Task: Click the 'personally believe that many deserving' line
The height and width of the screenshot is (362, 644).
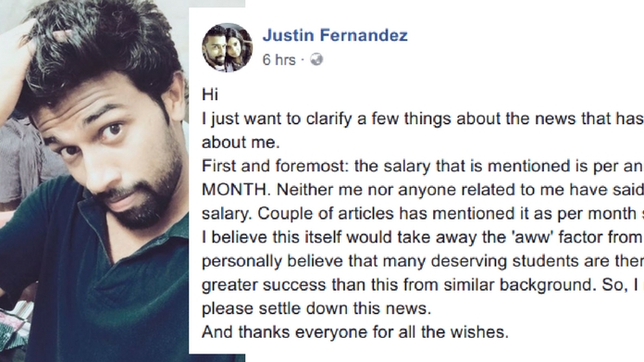Action: [x=423, y=261]
